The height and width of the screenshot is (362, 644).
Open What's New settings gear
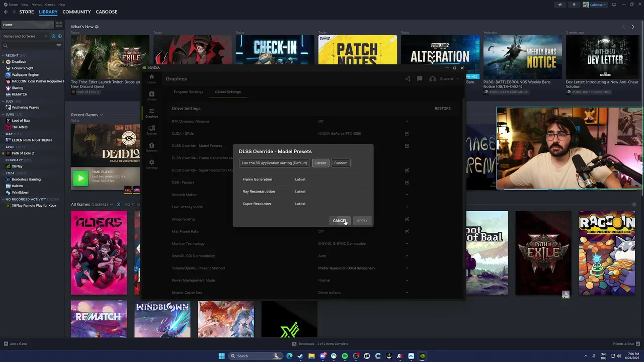97,27
